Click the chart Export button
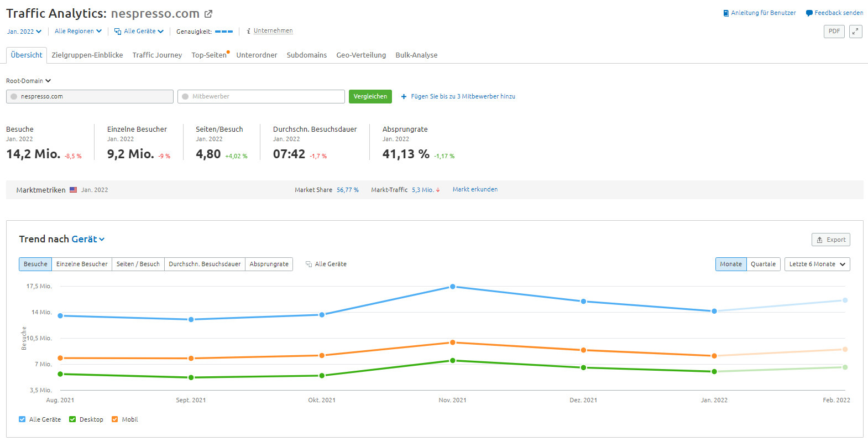Viewport: 868px width, 441px height. click(x=831, y=240)
